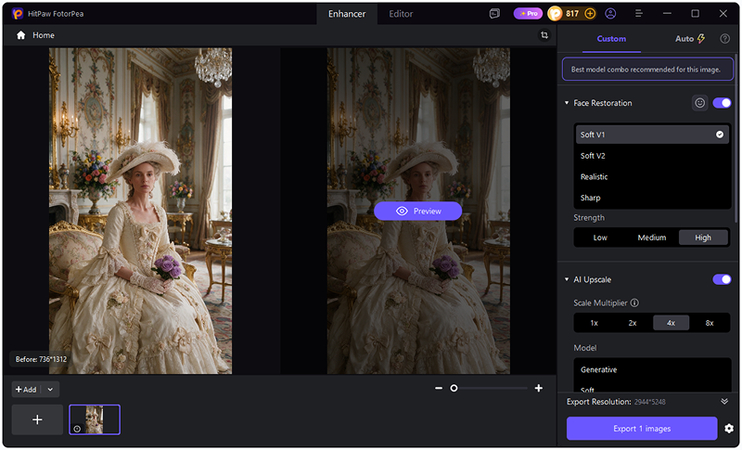Collapse the Face Restoration section
The height and width of the screenshot is (450, 742).
pyautogui.click(x=566, y=103)
